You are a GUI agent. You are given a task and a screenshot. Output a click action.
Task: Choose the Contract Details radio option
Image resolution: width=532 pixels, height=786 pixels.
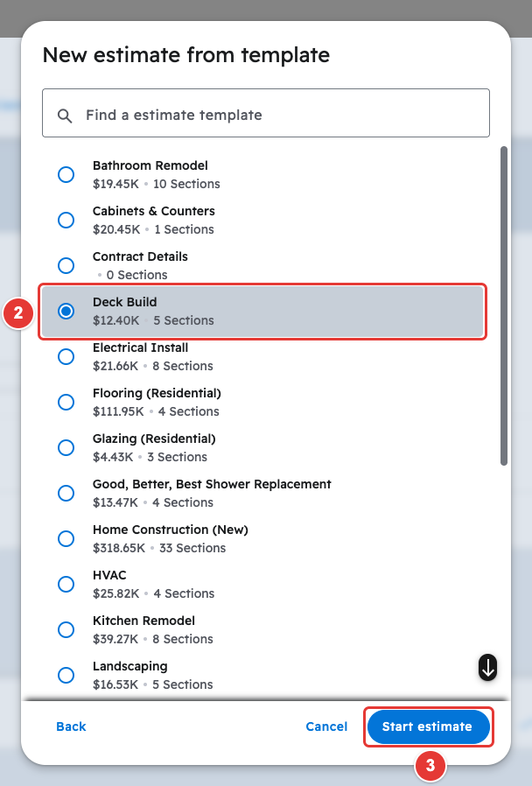[x=66, y=266]
